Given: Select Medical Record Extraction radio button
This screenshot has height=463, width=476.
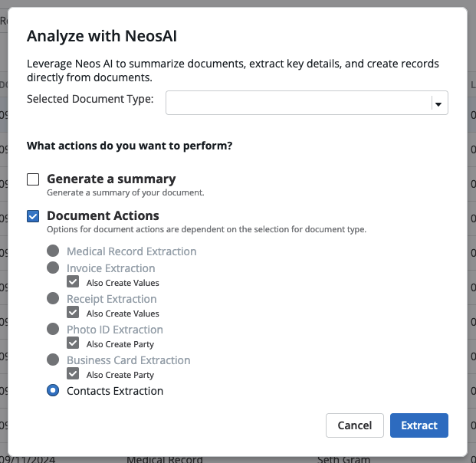Looking at the screenshot, I should point(53,251).
